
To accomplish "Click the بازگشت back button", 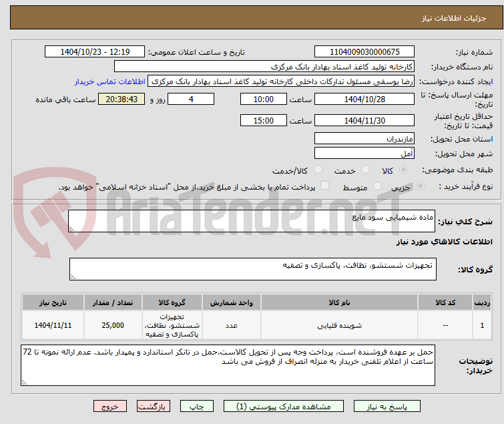I will pyautogui.click(x=154, y=407).
